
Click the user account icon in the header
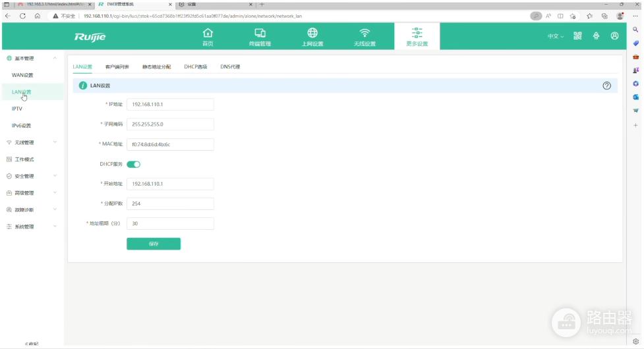614,36
